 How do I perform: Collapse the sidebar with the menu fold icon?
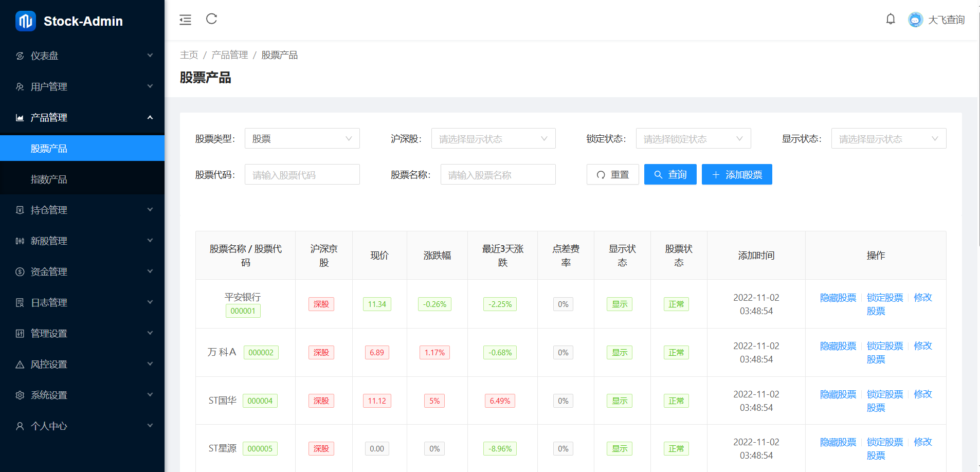pyautogui.click(x=185, y=20)
